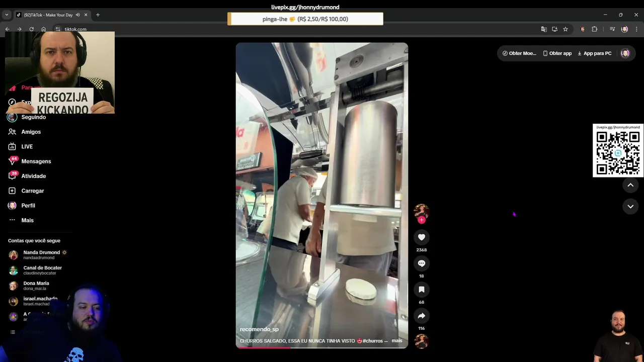Open comments via the speech bubble icon
644x362 pixels.
click(x=422, y=263)
